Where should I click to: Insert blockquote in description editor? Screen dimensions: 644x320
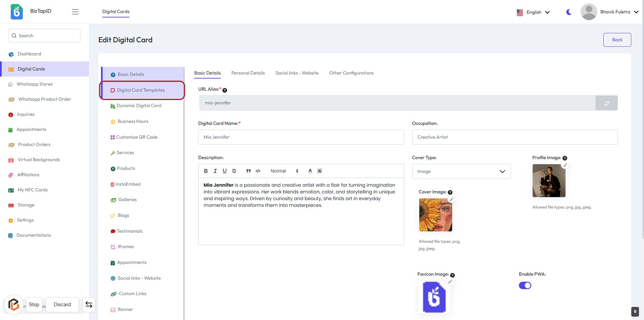tap(248, 171)
